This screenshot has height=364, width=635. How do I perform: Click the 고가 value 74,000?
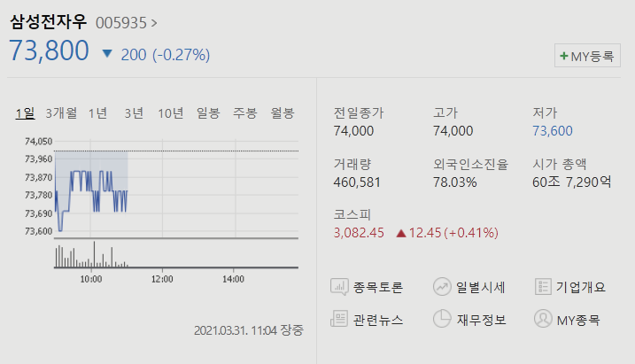tap(453, 131)
